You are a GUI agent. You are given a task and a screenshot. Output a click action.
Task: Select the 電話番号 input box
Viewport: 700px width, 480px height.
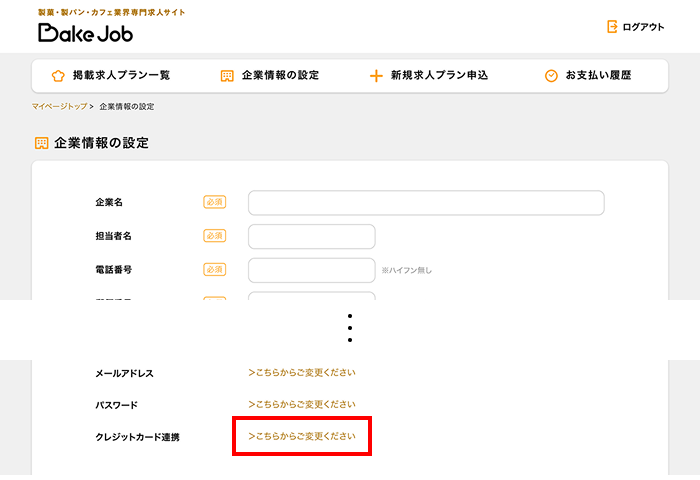[x=311, y=270]
